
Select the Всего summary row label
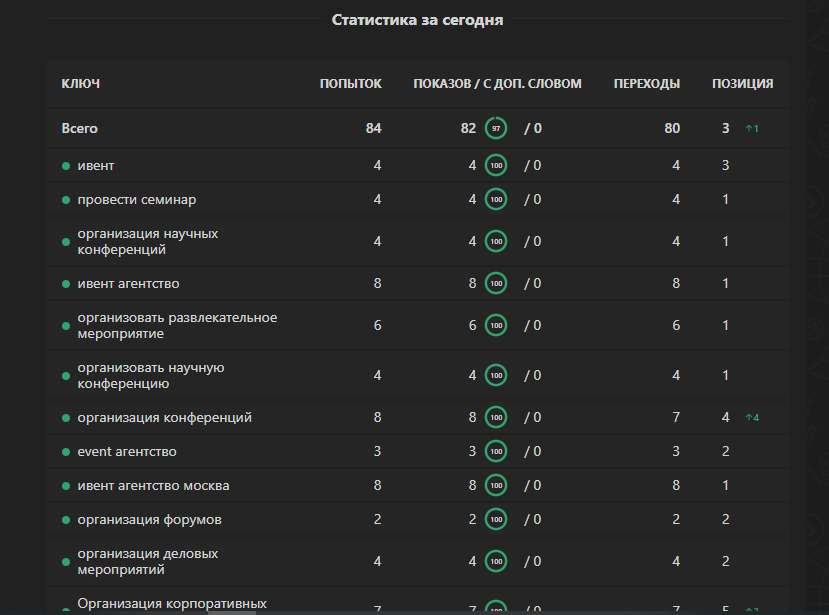[80, 128]
